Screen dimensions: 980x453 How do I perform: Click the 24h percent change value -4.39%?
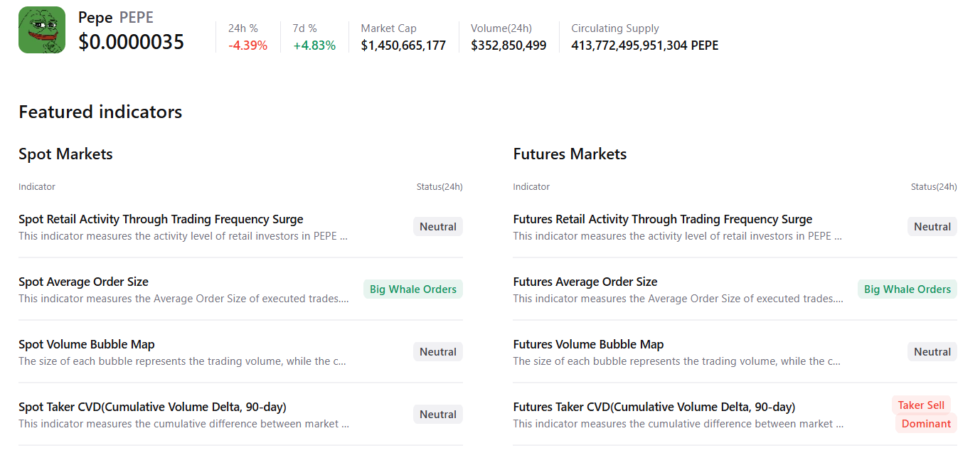[x=247, y=46]
